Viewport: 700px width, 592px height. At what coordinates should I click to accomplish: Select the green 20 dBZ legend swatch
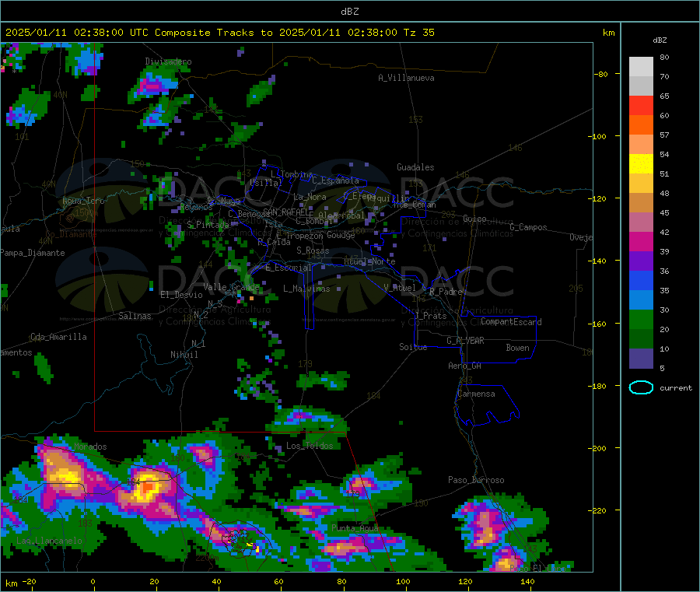click(641, 319)
